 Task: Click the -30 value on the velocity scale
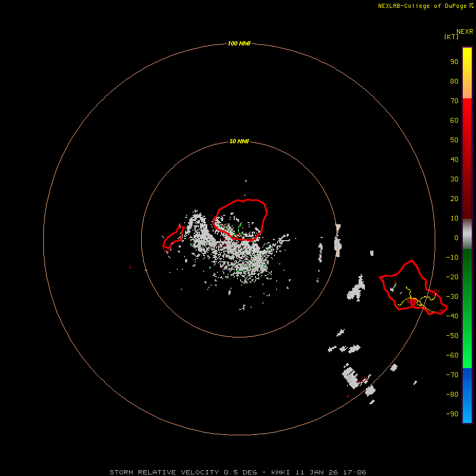tap(452, 297)
